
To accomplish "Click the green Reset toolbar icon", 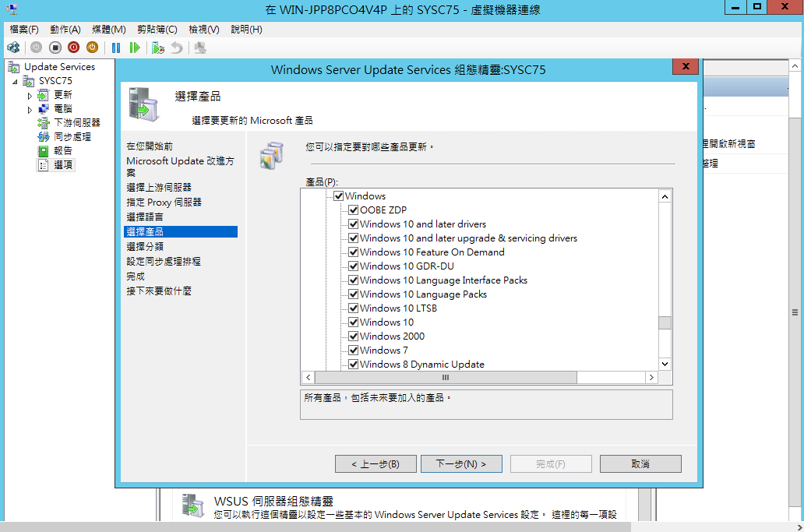I will point(134,48).
